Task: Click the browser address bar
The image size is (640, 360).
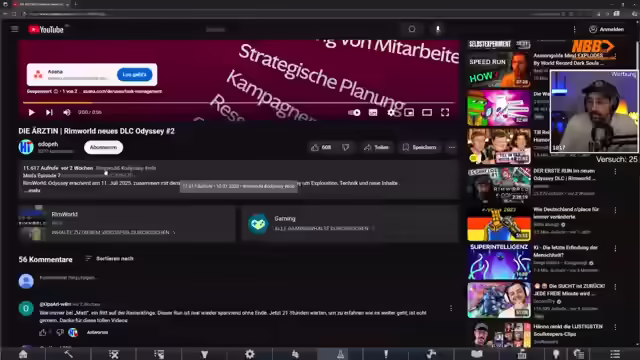Action: tap(286, 14)
